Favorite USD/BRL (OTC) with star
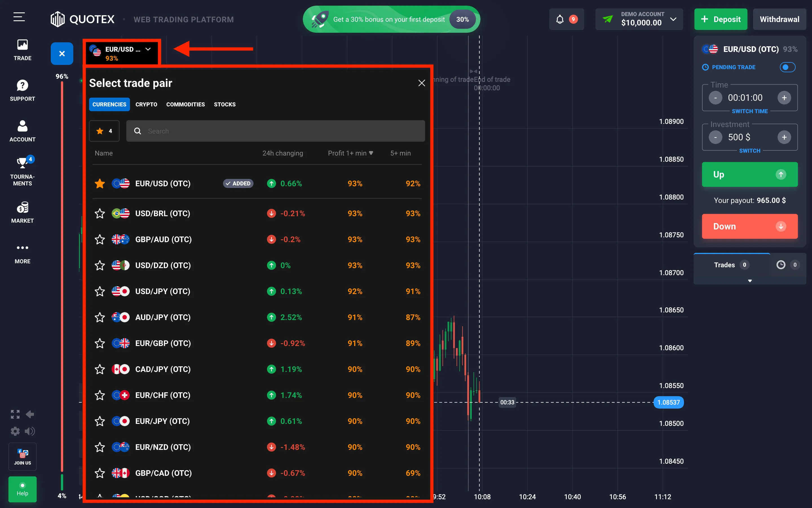Screen dimensions: 812x508 click(100, 213)
